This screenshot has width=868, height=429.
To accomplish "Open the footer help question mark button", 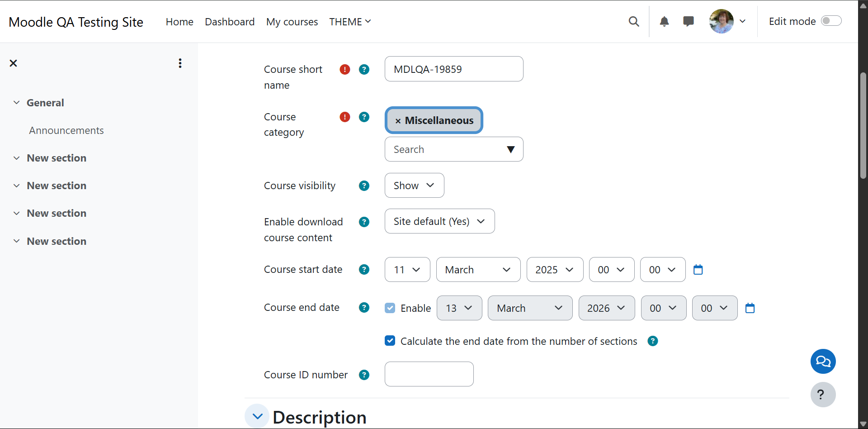I will click(823, 395).
